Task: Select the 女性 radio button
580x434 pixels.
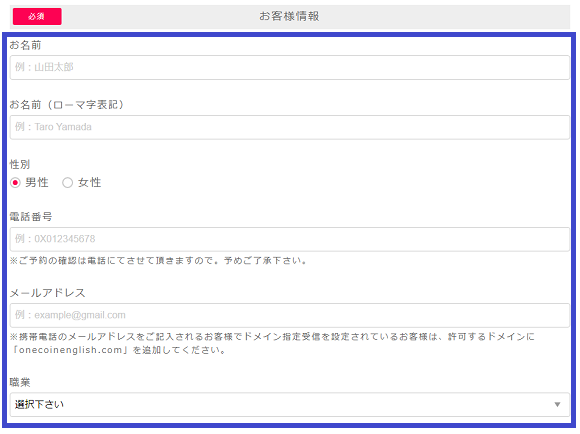Action: coord(67,183)
